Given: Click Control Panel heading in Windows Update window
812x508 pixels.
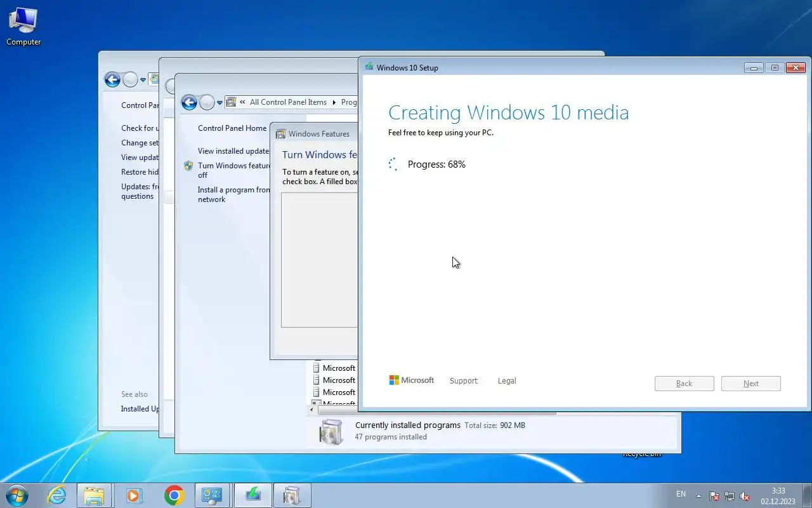Looking at the screenshot, I should point(140,105).
